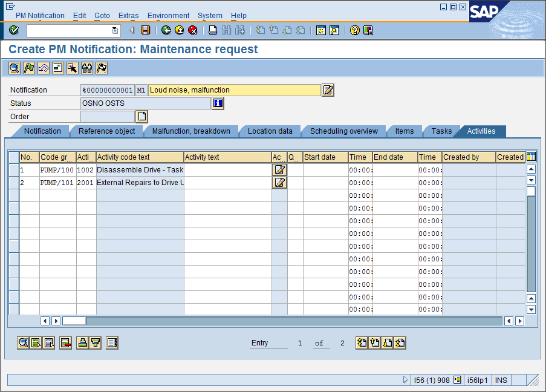Click the First page toolbar icon
The width and height of the screenshot is (546, 392).
[260, 30]
